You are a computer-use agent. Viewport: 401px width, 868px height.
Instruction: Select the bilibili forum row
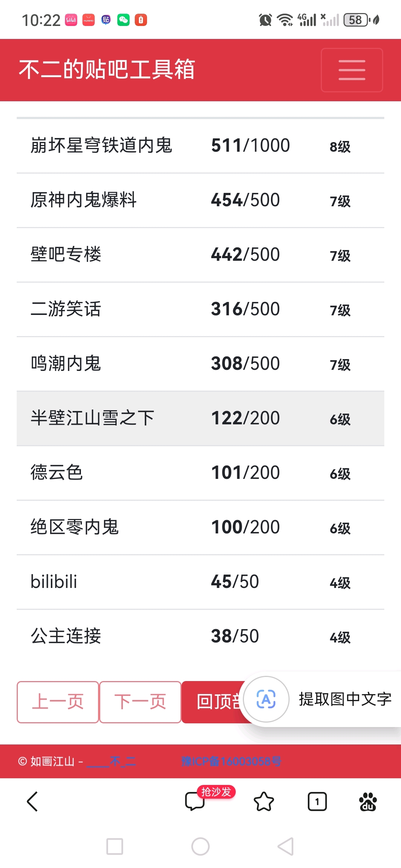pos(200,582)
